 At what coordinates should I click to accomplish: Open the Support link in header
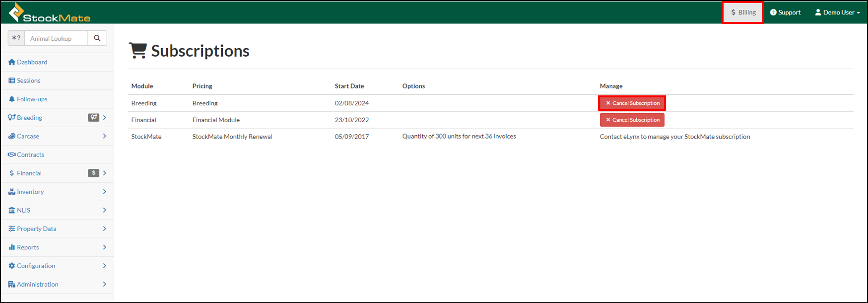coord(785,12)
